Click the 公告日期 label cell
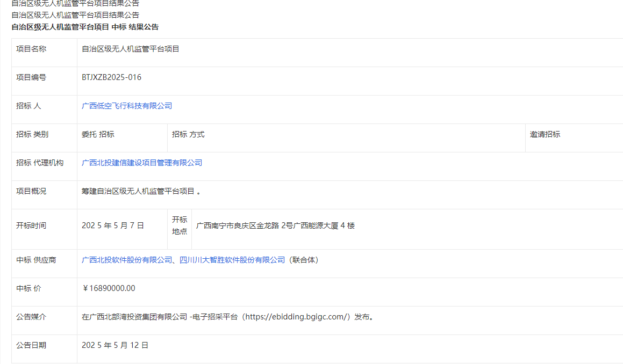Viewport: 623px width, 364px height. click(x=44, y=349)
